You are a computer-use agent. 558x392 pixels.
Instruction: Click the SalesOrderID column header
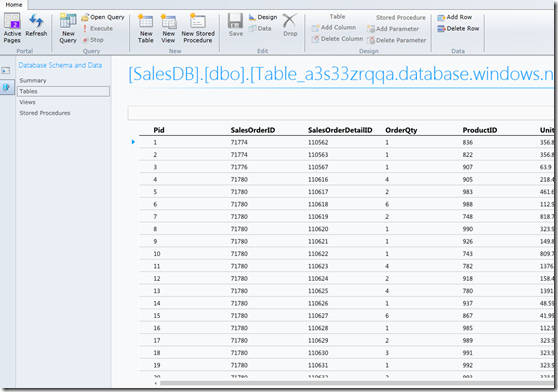tap(253, 130)
